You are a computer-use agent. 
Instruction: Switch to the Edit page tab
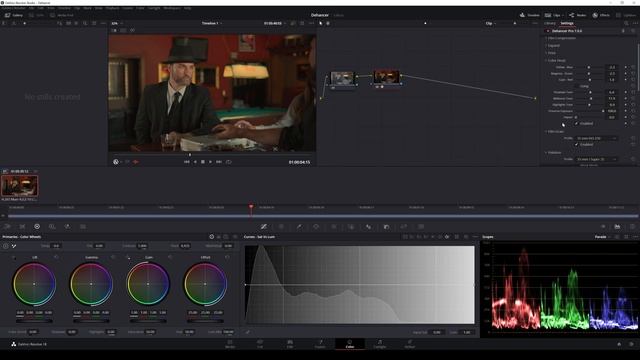click(290, 344)
